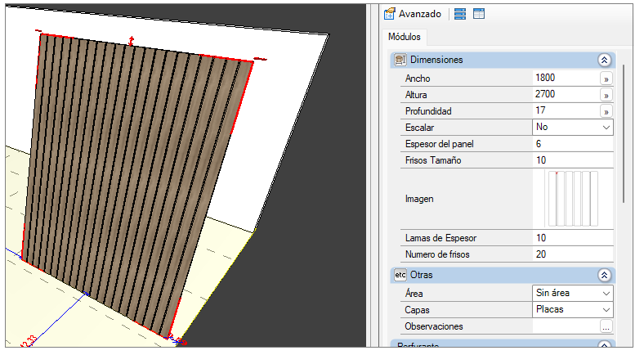Open the Observaciones ellipsis button
644x355 pixels.
606,326
